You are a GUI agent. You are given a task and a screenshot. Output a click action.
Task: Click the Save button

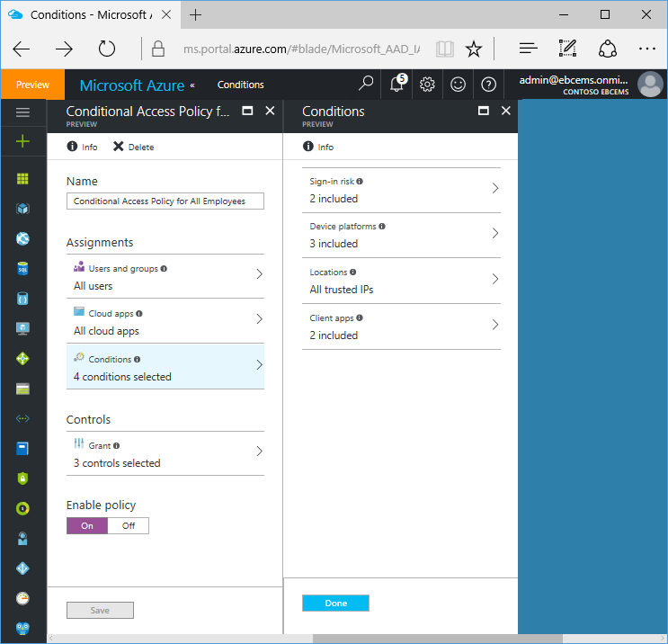pos(100,611)
